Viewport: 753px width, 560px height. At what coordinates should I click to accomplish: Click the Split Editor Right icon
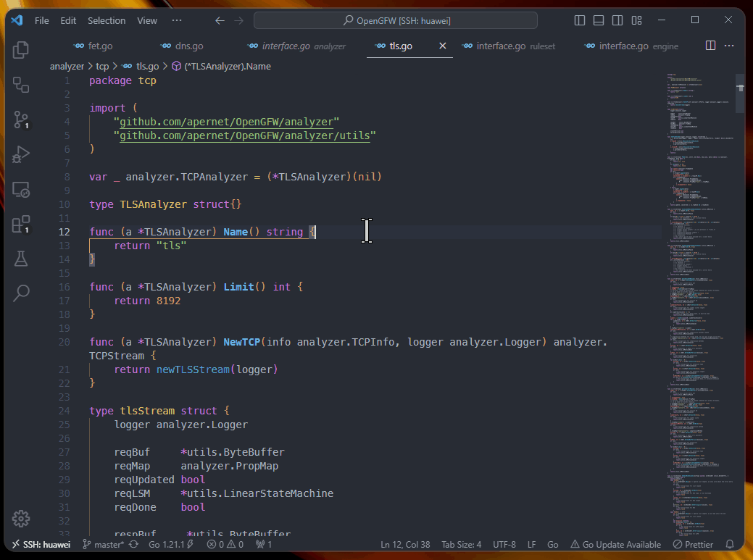(711, 46)
